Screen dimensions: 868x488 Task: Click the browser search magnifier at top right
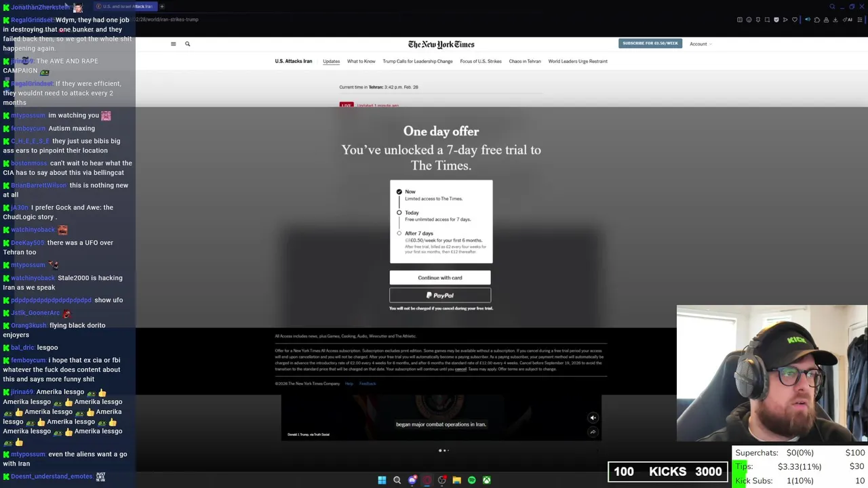pyautogui.click(x=832, y=7)
